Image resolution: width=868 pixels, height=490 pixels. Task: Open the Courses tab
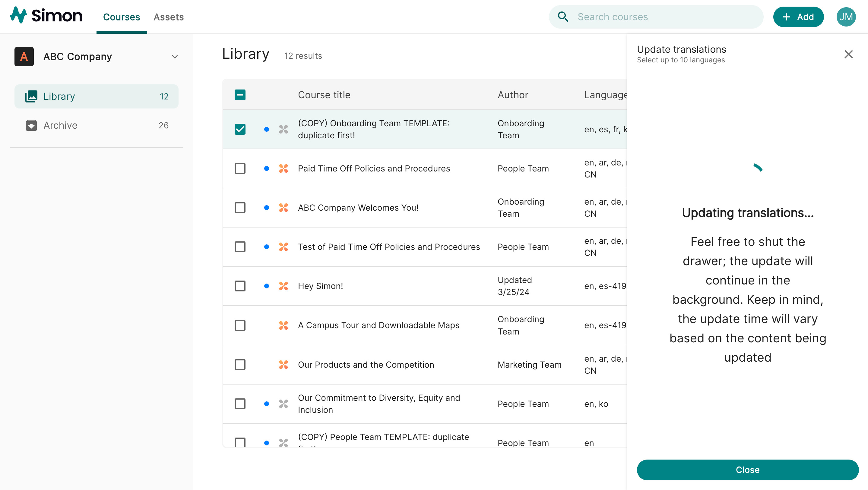click(x=121, y=17)
